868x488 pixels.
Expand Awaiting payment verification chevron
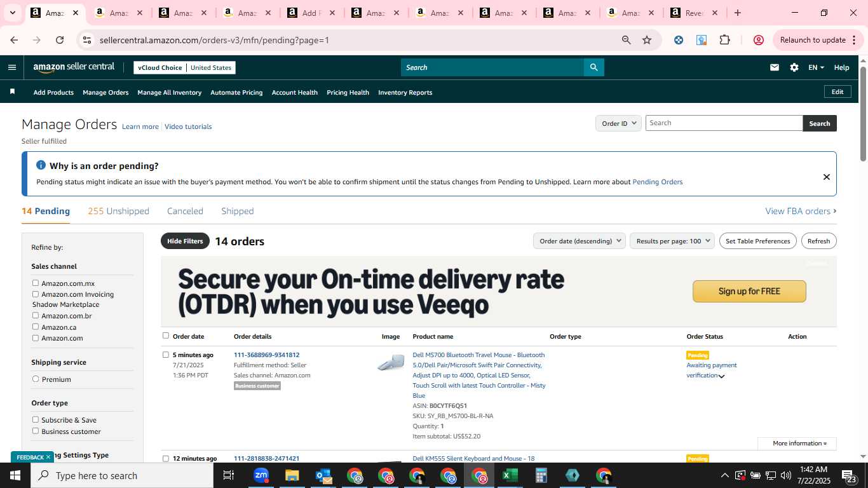(x=721, y=376)
